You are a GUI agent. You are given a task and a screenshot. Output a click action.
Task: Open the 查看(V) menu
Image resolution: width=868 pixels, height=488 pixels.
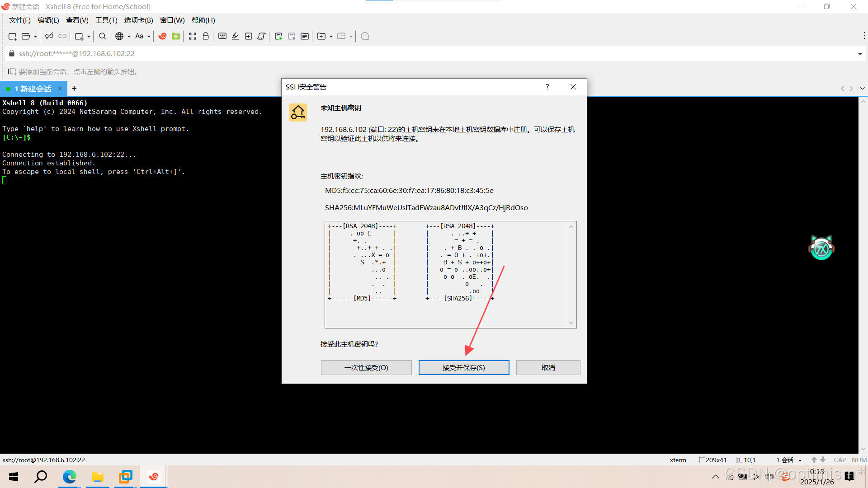pyautogui.click(x=77, y=20)
